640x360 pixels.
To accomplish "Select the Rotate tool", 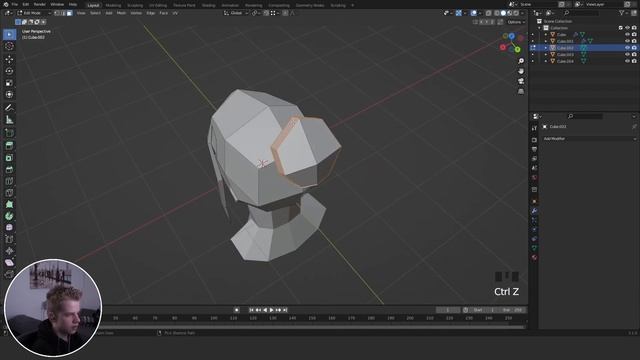I will coord(9,71).
